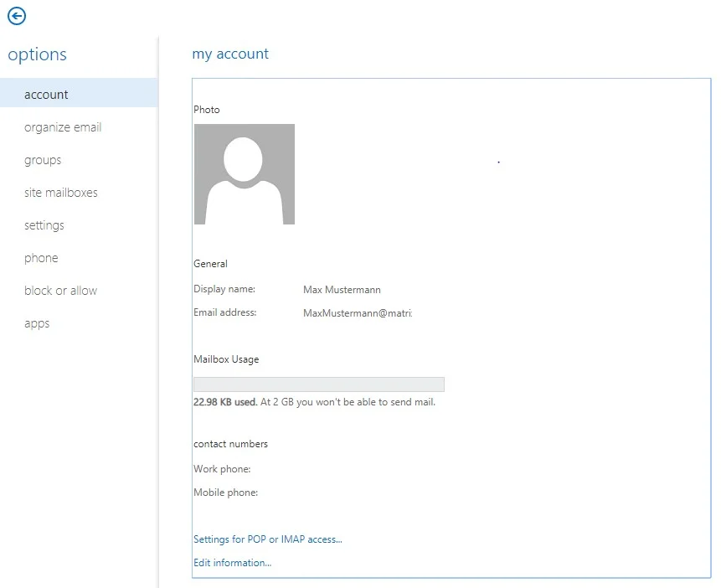Open the account options section

(79, 95)
